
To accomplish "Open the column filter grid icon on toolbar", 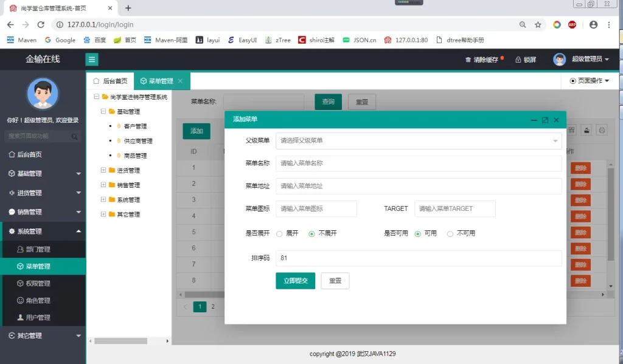I will tap(572, 131).
